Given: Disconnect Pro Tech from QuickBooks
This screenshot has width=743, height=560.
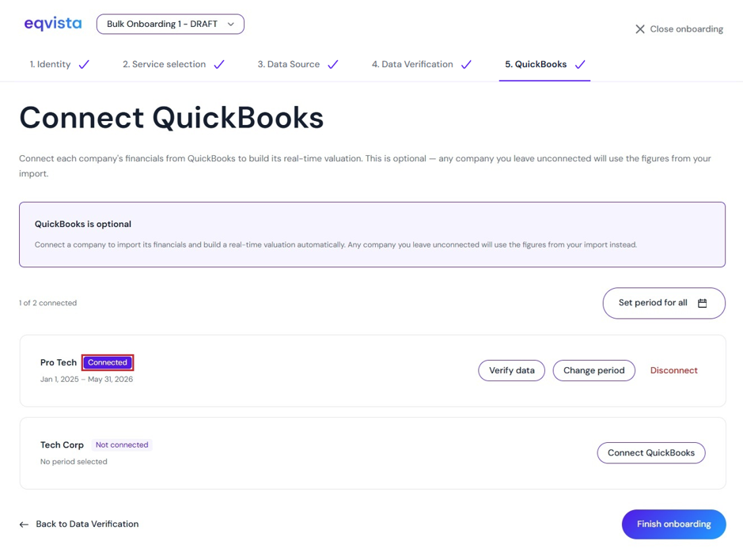Looking at the screenshot, I should point(674,370).
